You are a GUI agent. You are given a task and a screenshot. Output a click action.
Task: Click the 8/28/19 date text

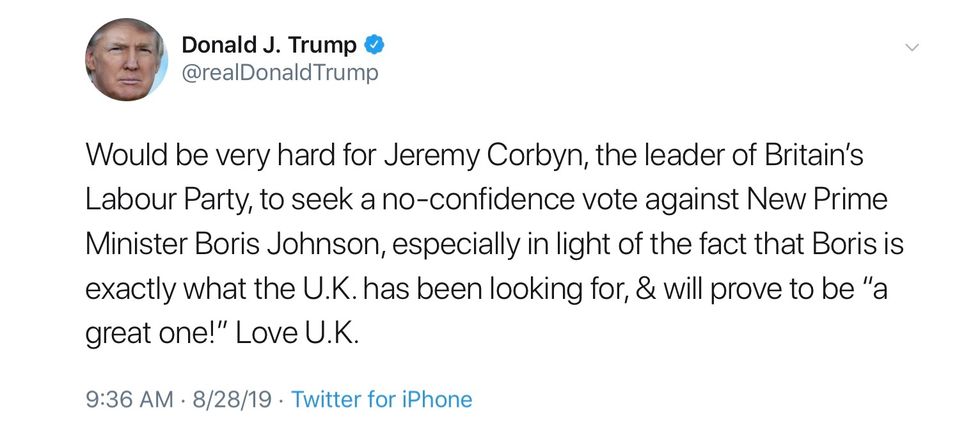[232, 399]
